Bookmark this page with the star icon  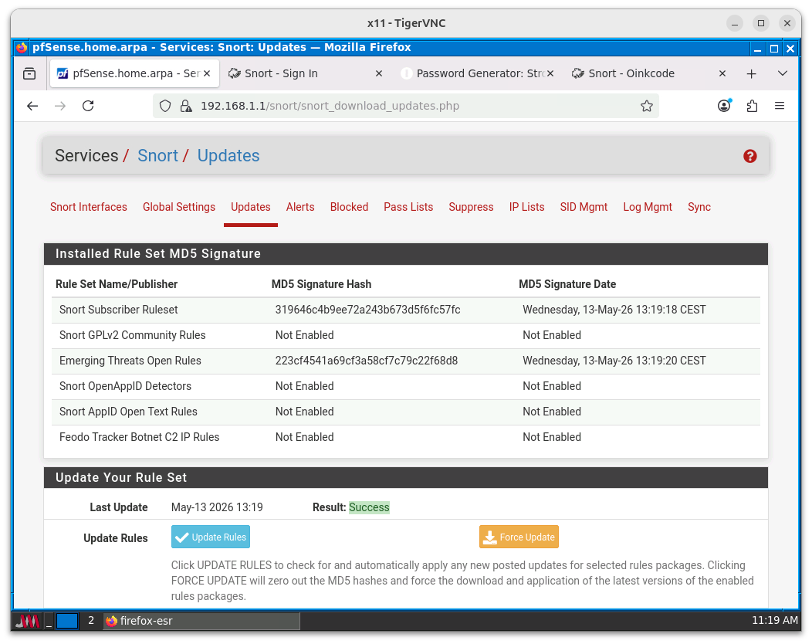tap(646, 107)
